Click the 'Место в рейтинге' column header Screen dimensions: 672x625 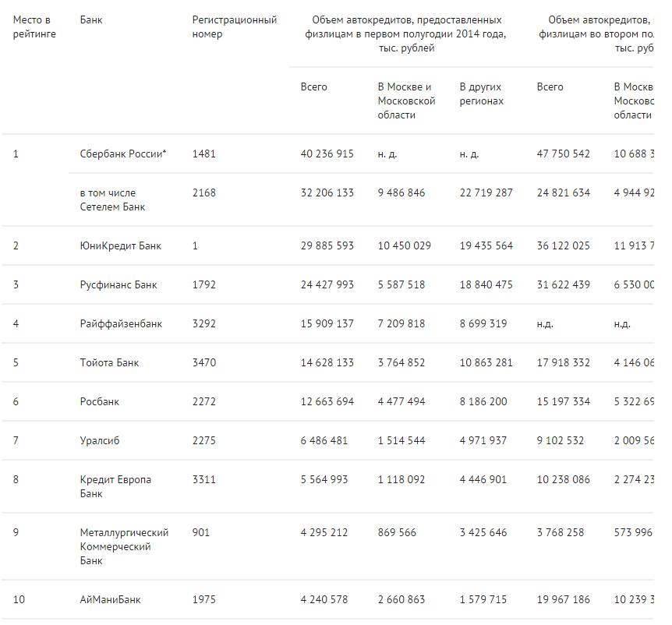(34, 26)
